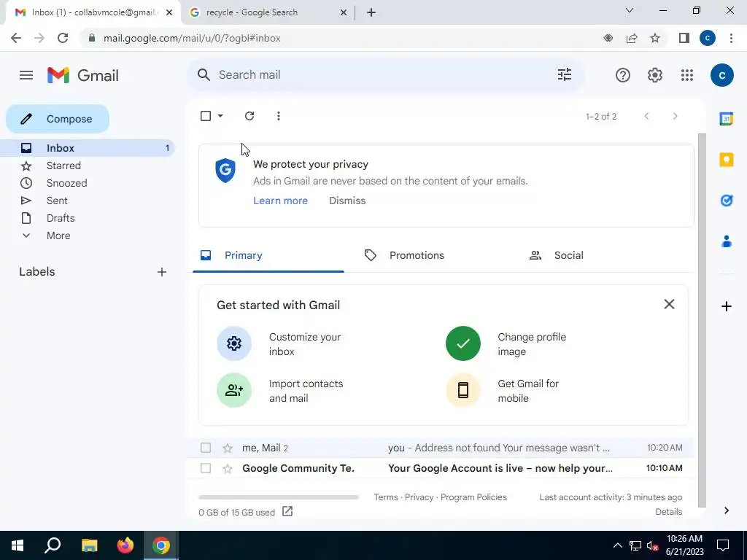Image resolution: width=747 pixels, height=560 pixels.
Task: Dismiss the privacy notice
Action: 347,201
